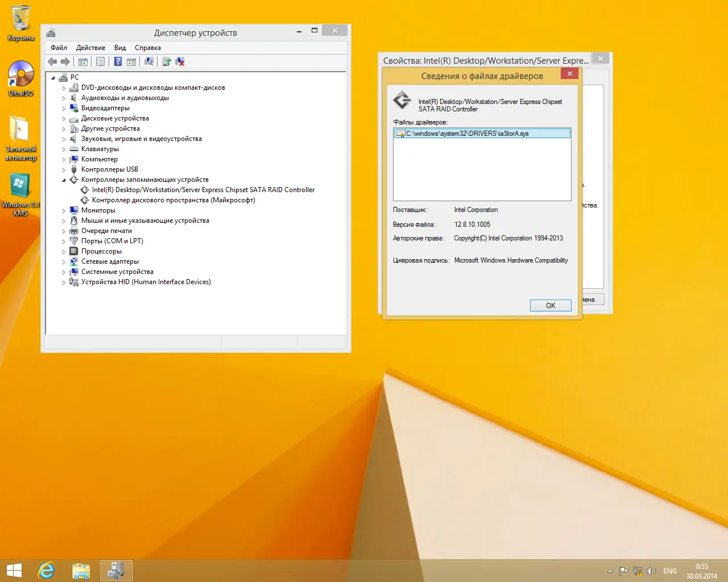Expand the Контроллеры USB category
Viewport: 728px width, 582px height.
click(64, 170)
